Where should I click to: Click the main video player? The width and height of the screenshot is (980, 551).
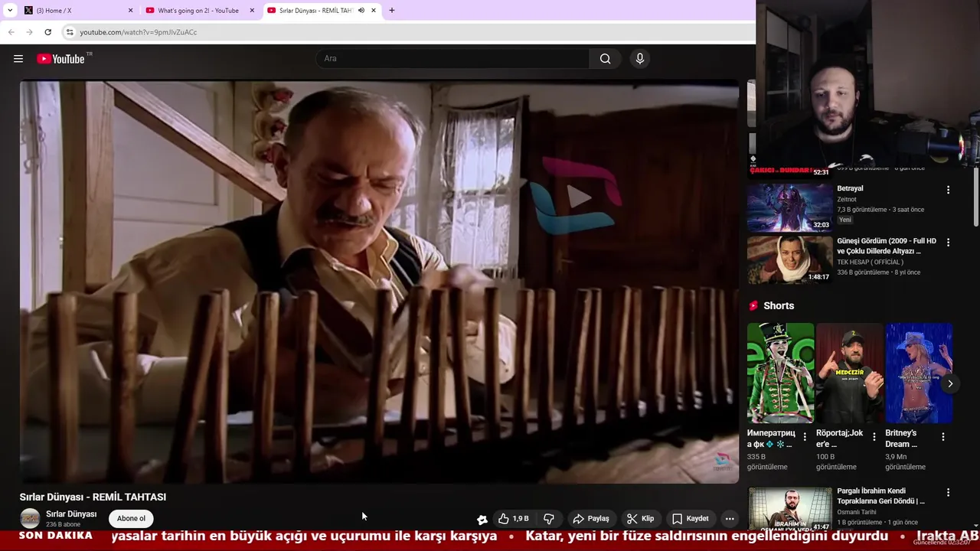[379, 282]
